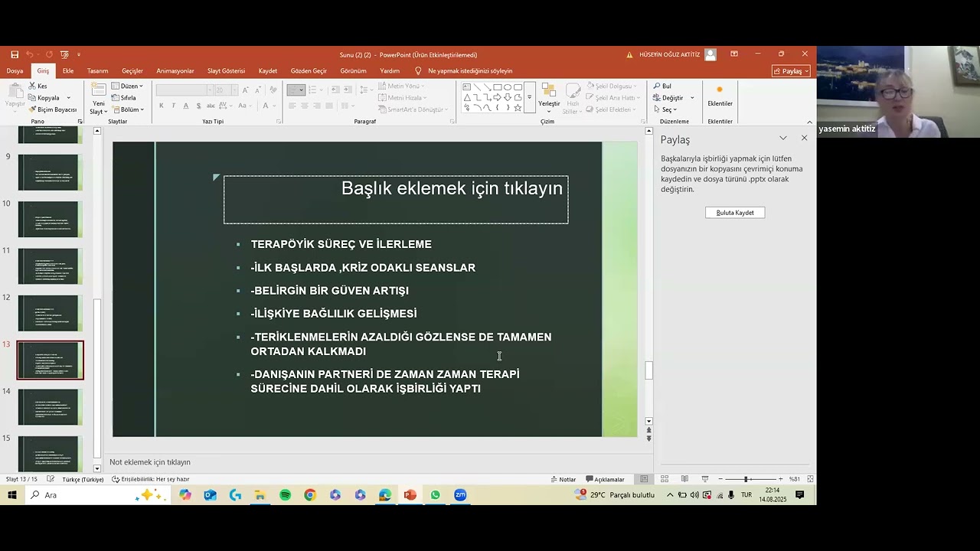
Task: Click the Bul (Find) magnifier button
Action: (x=662, y=86)
